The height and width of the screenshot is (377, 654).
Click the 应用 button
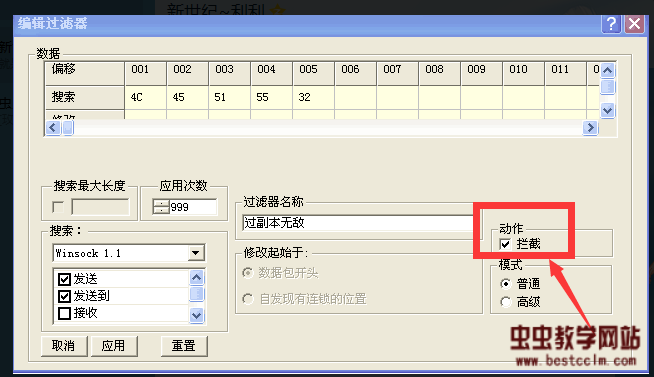click(114, 346)
